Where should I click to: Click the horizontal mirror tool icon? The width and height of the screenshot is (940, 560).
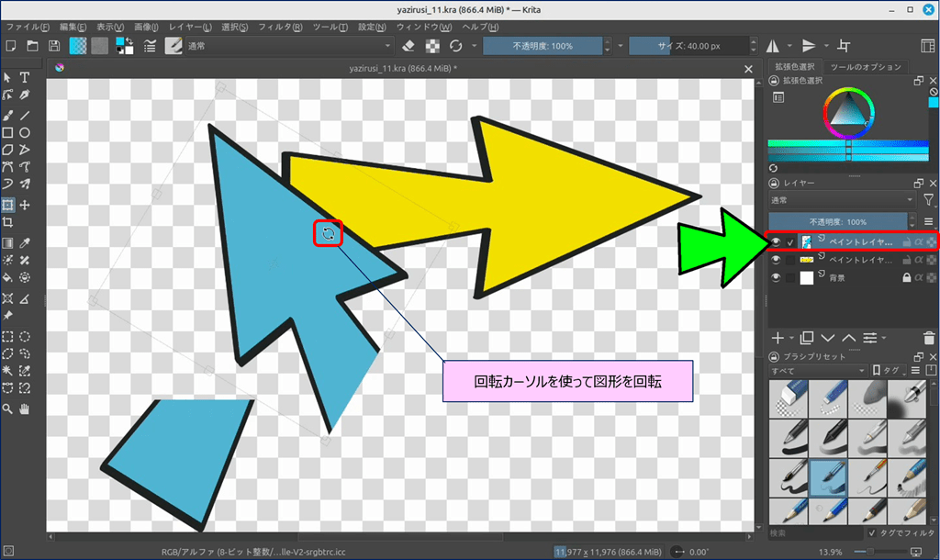pos(773,46)
